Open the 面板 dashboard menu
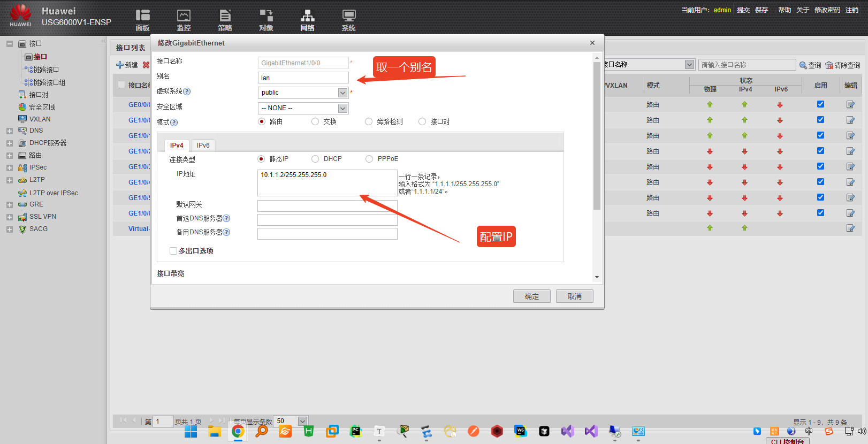 point(142,20)
